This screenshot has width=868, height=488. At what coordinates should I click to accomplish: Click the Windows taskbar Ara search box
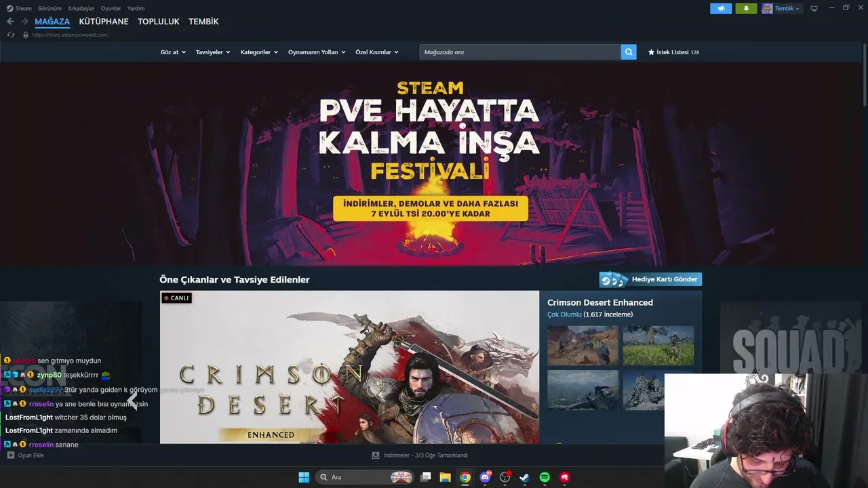(x=365, y=477)
